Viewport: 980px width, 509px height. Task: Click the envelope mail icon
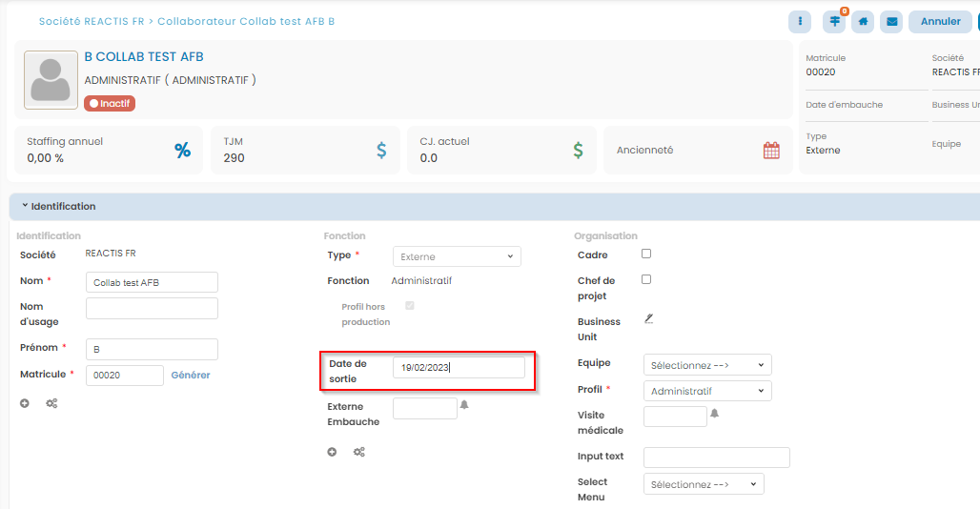[891, 22]
